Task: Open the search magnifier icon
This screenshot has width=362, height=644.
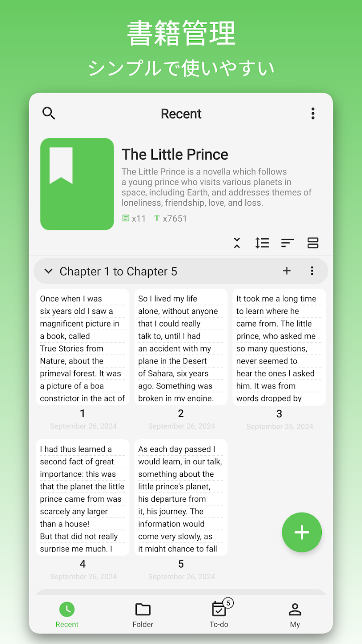Action: pyautogui.click(x=49, y=113)
